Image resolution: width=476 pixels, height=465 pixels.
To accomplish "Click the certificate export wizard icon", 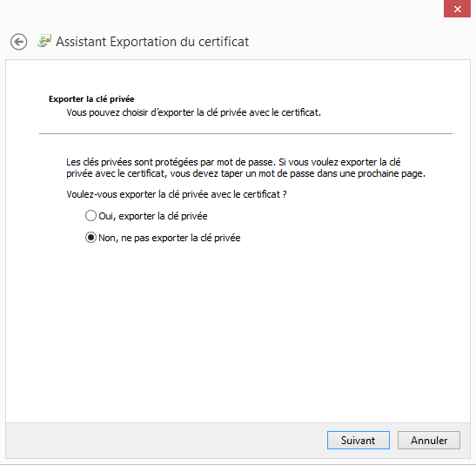I will click(44, 41).
